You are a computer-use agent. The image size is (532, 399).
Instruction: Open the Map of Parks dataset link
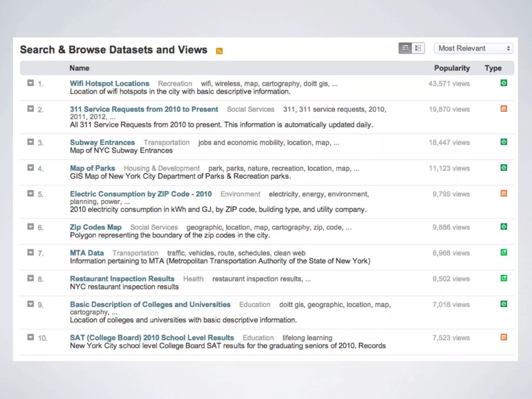92,168
